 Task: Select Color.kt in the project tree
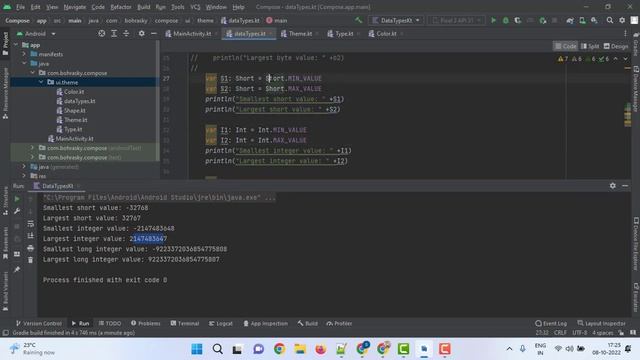point(70,91)
